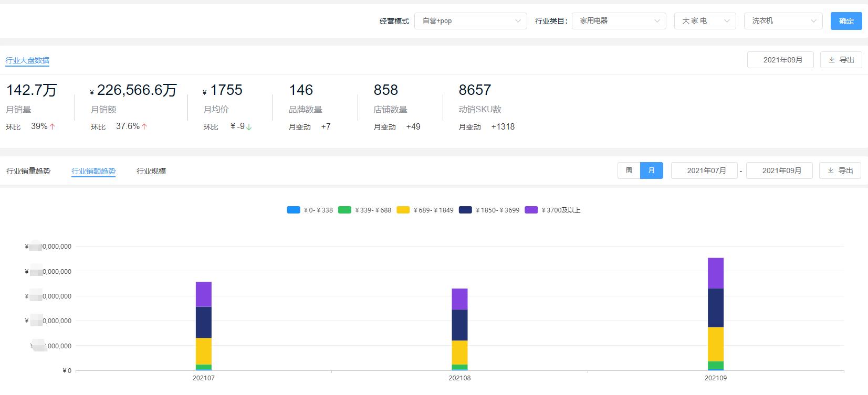Viewport: 868px width, 395px height.
Task: Click the 动销SKU数 label
Action: pos(480,110)
